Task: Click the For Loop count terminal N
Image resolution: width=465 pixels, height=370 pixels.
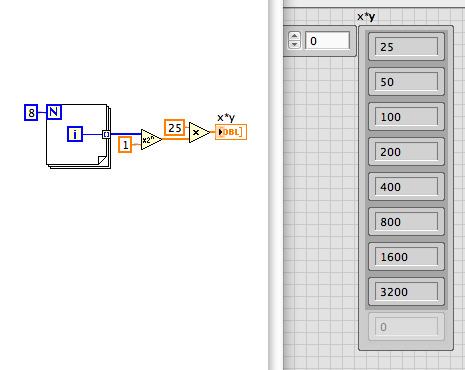Action: (54, 112)
